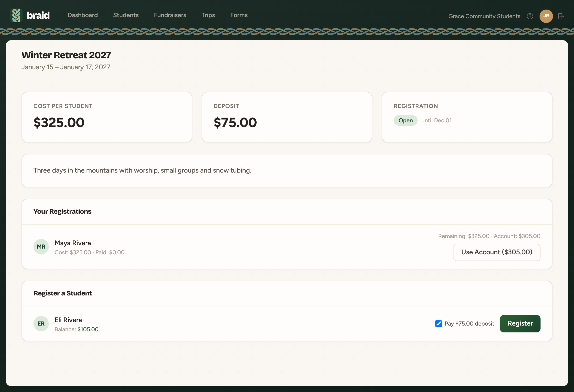Click the $325.00 cost per student value
The image size is (574, 392).
59,122
